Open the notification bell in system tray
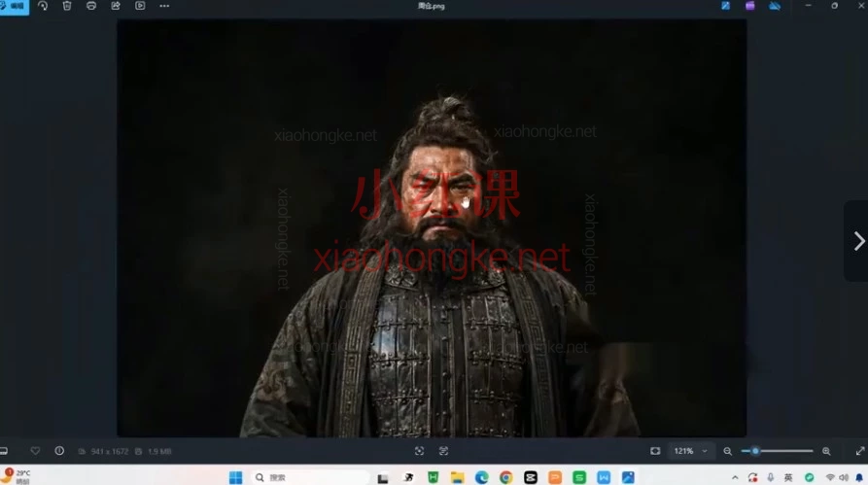The width and height of the screenshot is (868, 485). click(x=859, y=477)
